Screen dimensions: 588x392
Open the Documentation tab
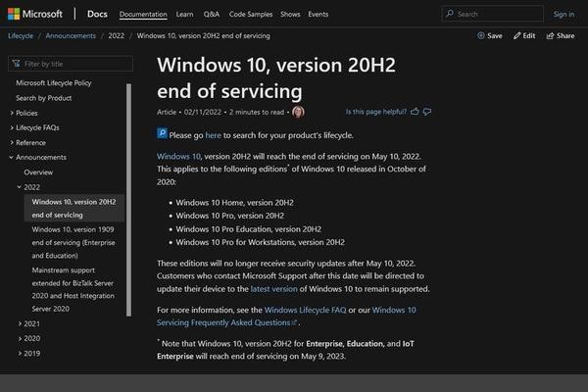click(143, 15)
